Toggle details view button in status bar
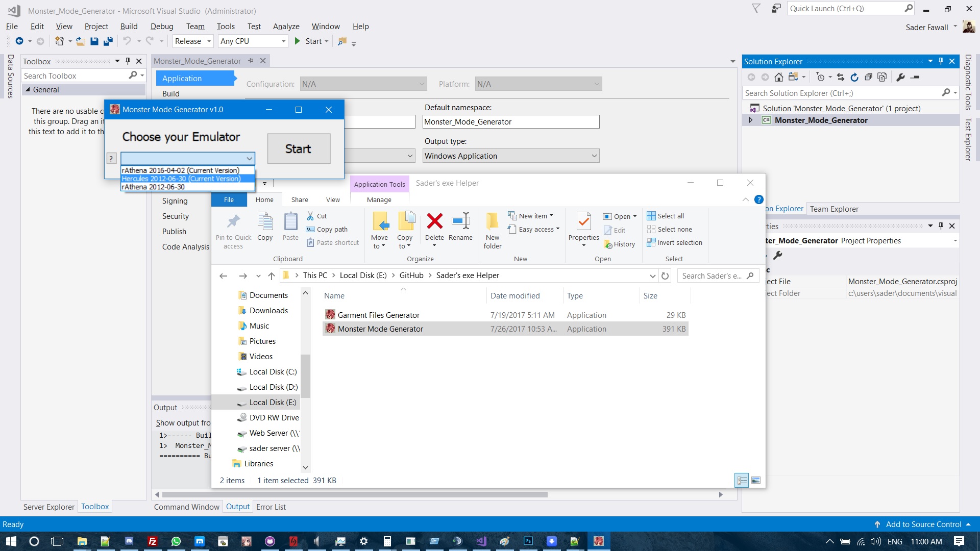 pos(742,481)
